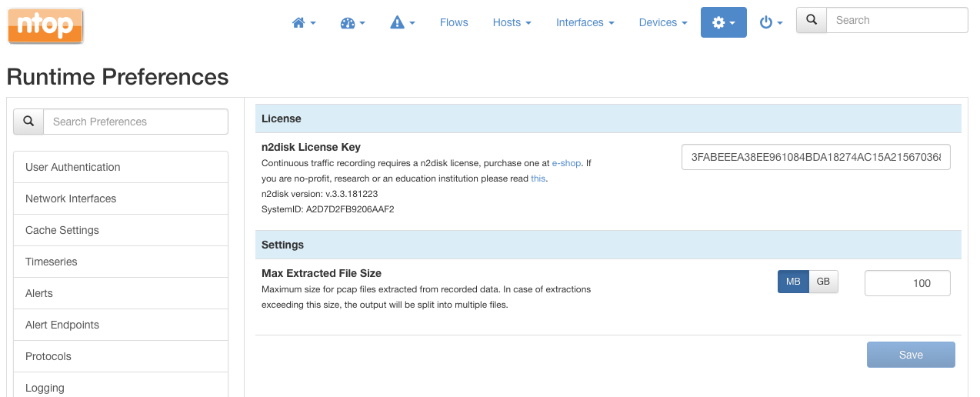Focus the Search Preferences field
The image size is (980, 397).
[x=136, y=122]
